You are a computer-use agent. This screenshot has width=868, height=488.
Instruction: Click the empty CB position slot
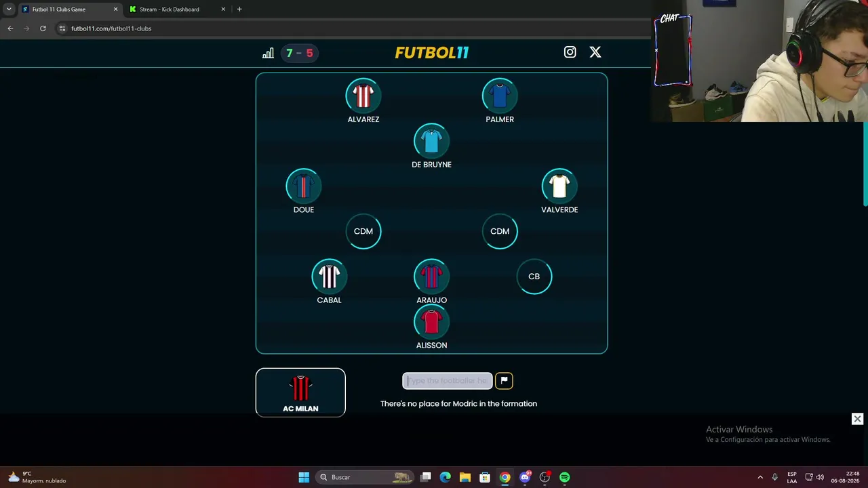tap(534, 277)
